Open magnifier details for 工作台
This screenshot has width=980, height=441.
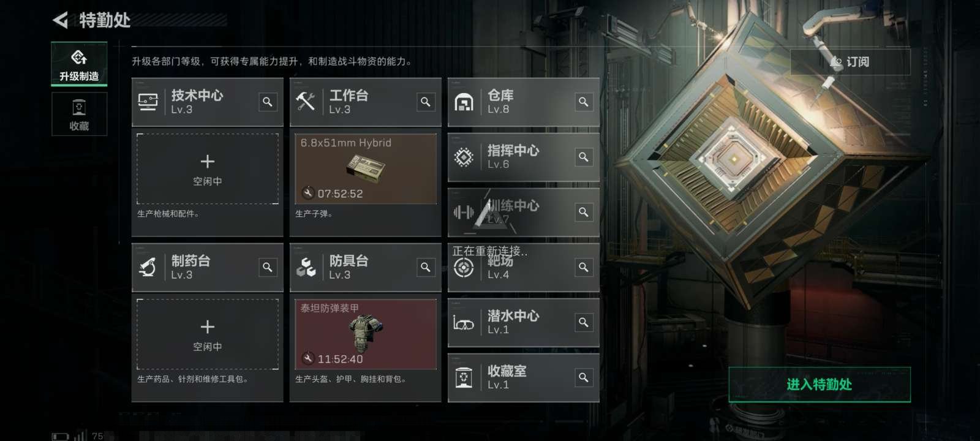tap(426, 102)
